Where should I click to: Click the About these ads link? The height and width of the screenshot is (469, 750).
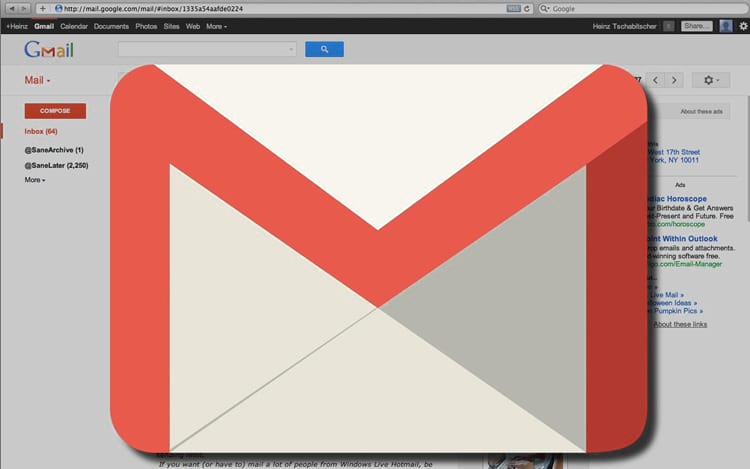click(x=702, y=111)
